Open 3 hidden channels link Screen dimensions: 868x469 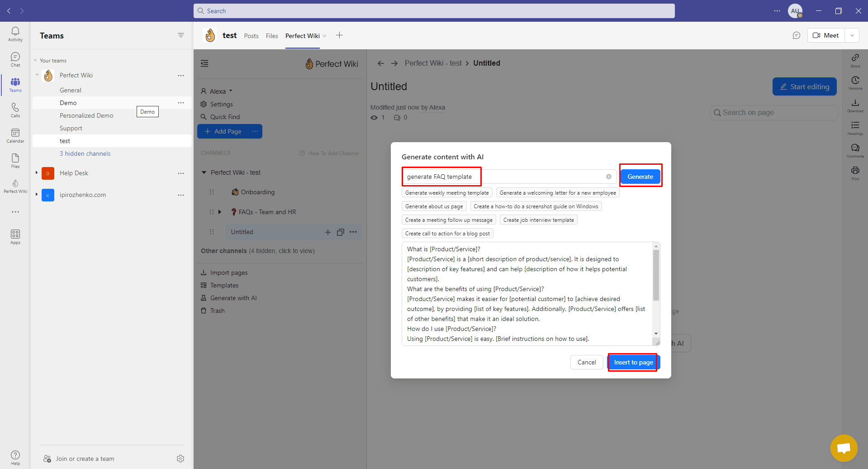[x=85, y=153]
